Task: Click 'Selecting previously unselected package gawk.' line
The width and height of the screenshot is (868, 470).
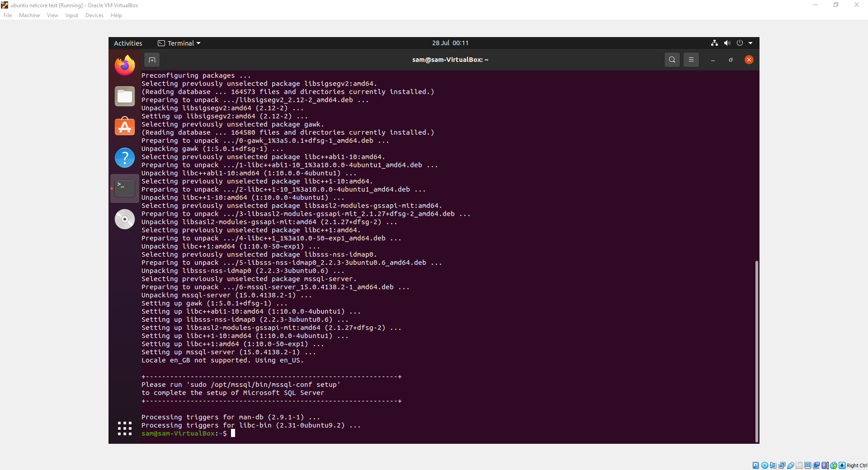Action: 233,124
